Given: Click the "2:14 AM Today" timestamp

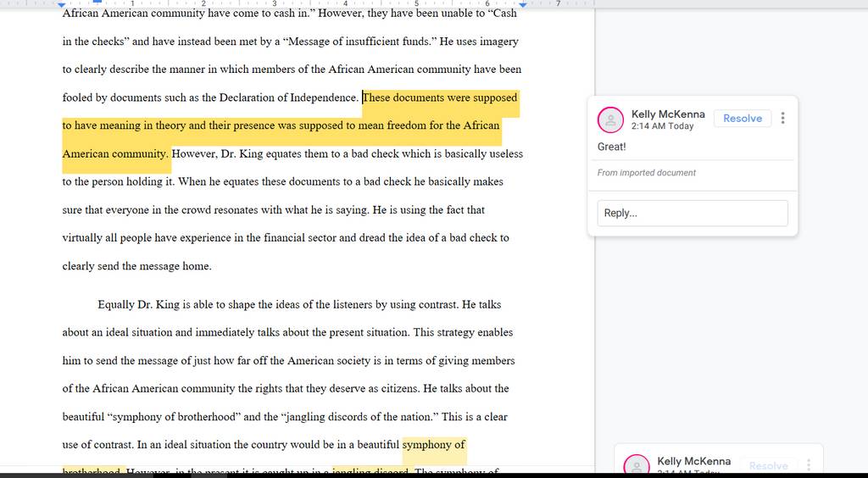Looking at the screenshot, I should coord(662,126).
